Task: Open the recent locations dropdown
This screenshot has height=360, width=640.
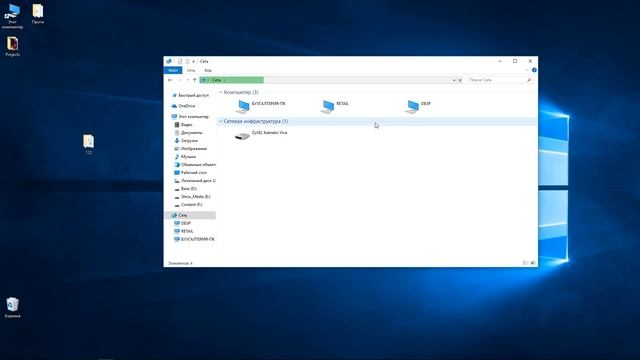Action: [x=187, y=80]
